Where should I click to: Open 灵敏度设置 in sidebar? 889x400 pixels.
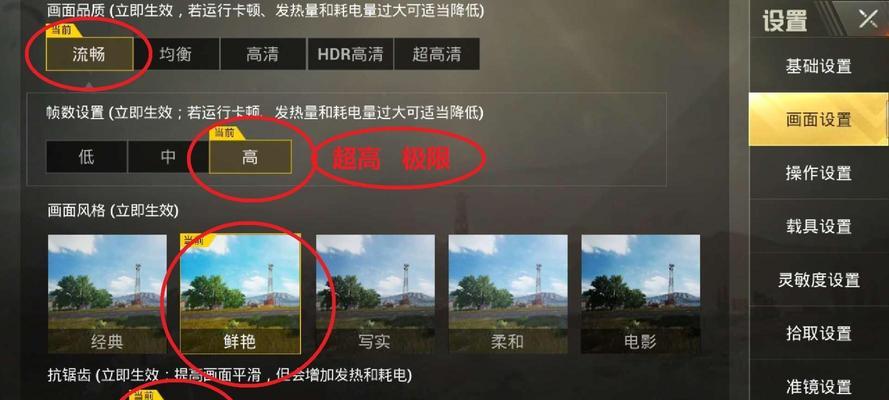tap(819, 280)
